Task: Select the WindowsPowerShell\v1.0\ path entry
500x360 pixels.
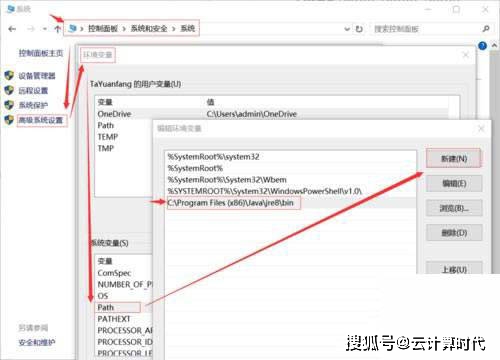Action: point(264,191)
